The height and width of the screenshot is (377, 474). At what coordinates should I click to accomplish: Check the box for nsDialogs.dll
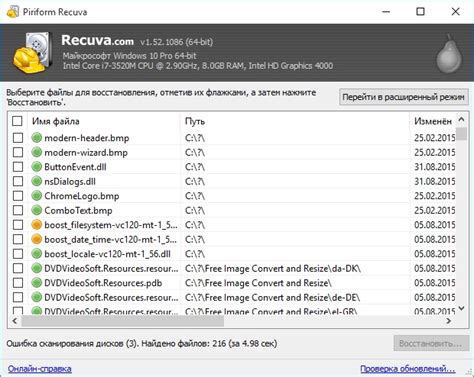pyautogui.click(x=18, y=181)
